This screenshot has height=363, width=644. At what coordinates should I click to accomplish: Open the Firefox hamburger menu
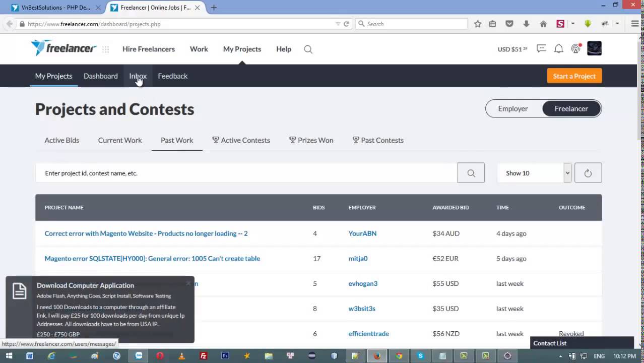(x=635, y=24)
